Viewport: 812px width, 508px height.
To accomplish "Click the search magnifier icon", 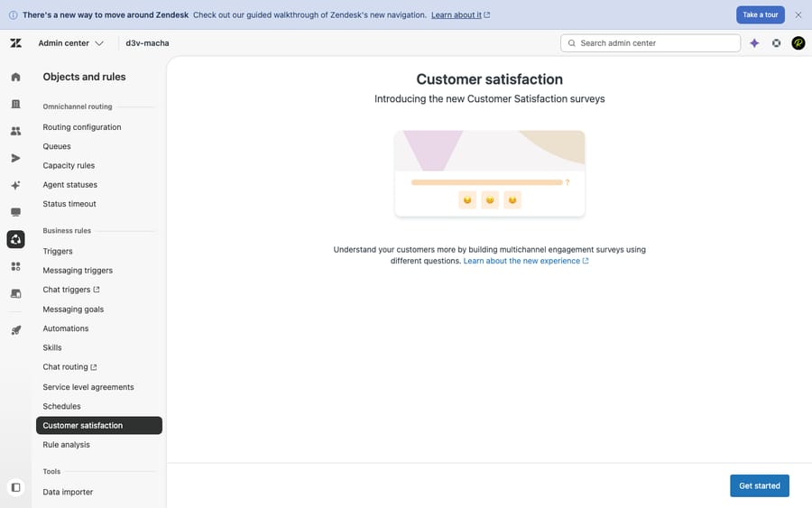I will [572, 43].
